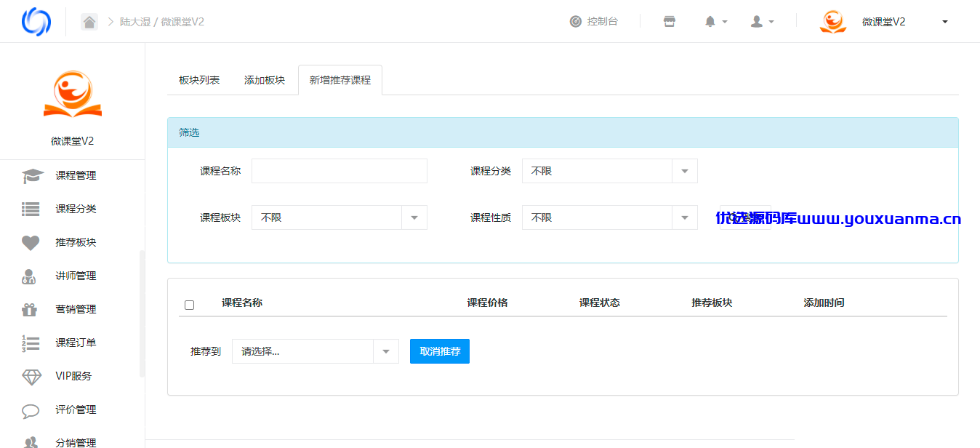The image size is (980, 448).
Task: Click the large 微课堂V2 sidebar logo
Action: coord(73,95)
